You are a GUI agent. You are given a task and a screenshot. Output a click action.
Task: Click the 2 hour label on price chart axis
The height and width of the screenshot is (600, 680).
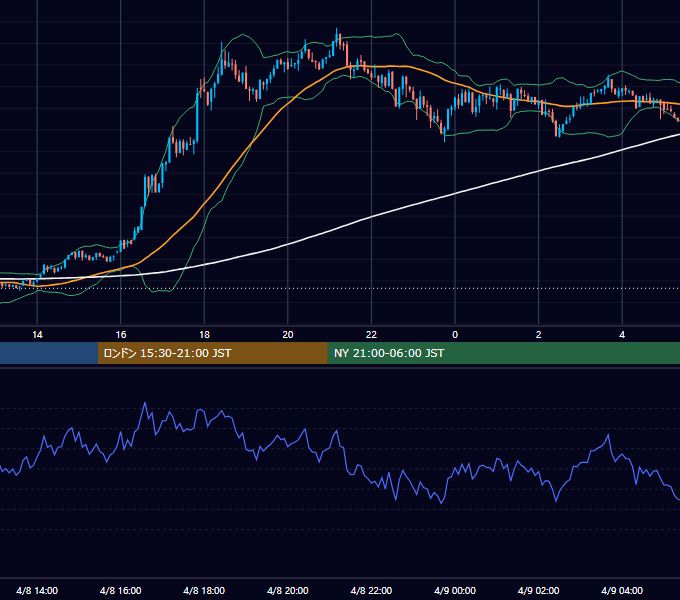coord(539,335)
